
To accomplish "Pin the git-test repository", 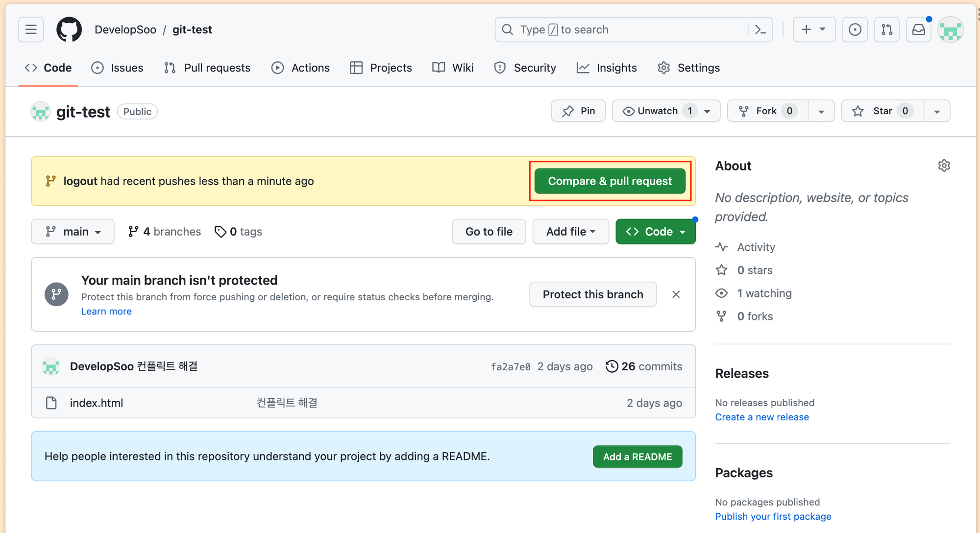I will (578, 111).
